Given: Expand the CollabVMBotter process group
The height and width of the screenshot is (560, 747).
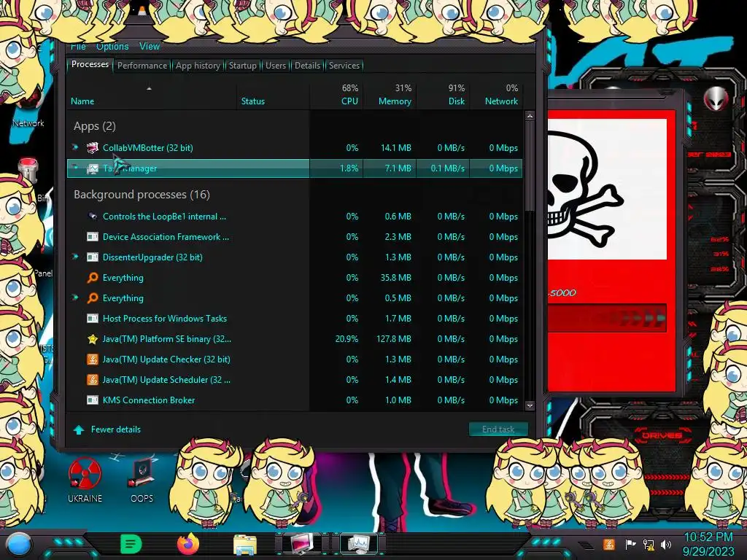Looking at the screenshot, I should [75, 147].
